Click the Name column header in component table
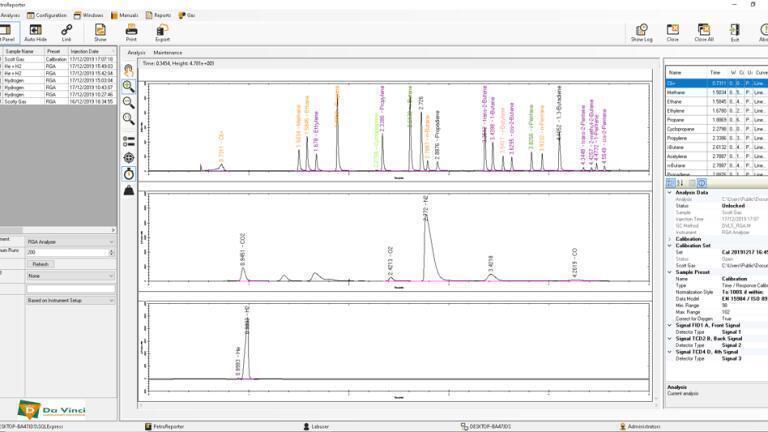Image resolution: width=768 pixels, height=432 pixels. 686,72
